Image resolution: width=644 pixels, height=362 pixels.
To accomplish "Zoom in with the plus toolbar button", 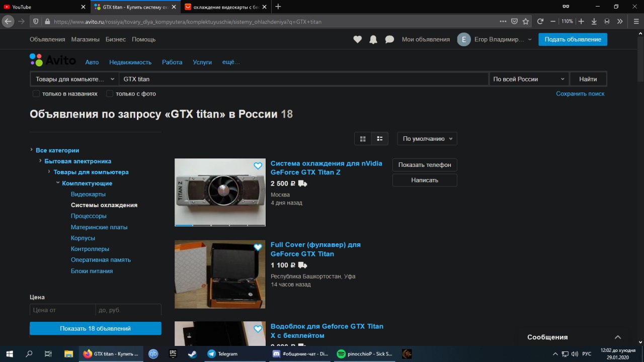I will pos(581,22).
